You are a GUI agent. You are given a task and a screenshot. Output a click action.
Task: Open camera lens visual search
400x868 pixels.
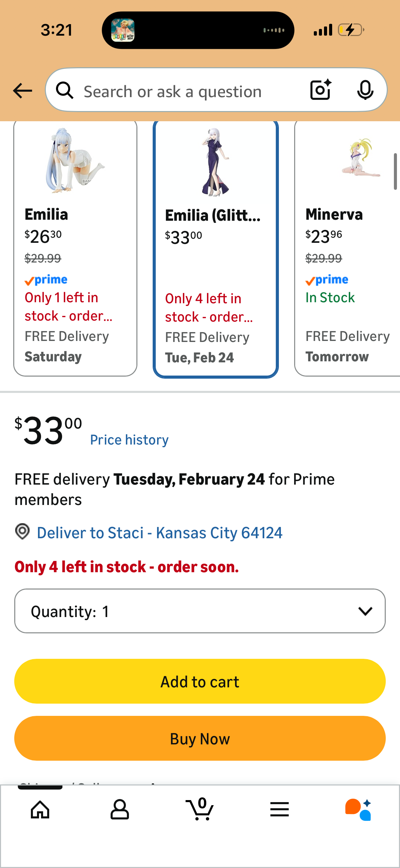pyautogui.click(x=320, y=90)
